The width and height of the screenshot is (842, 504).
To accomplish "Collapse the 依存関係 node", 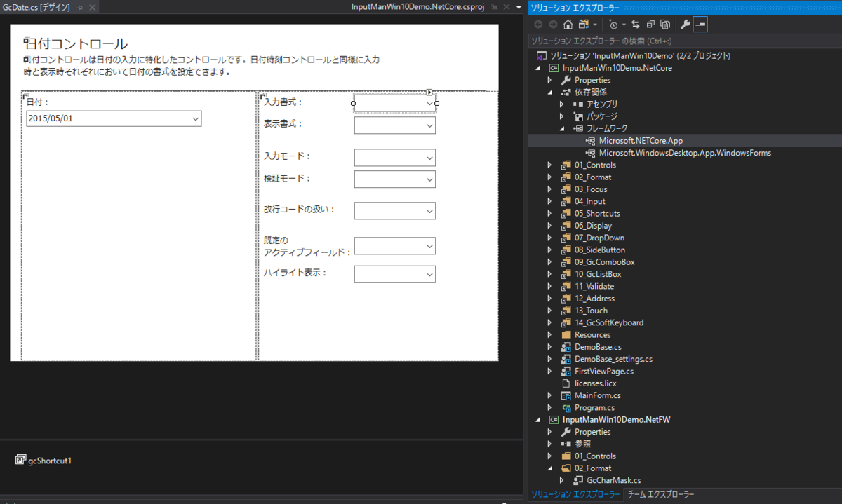I will click(x=549, y=92).
